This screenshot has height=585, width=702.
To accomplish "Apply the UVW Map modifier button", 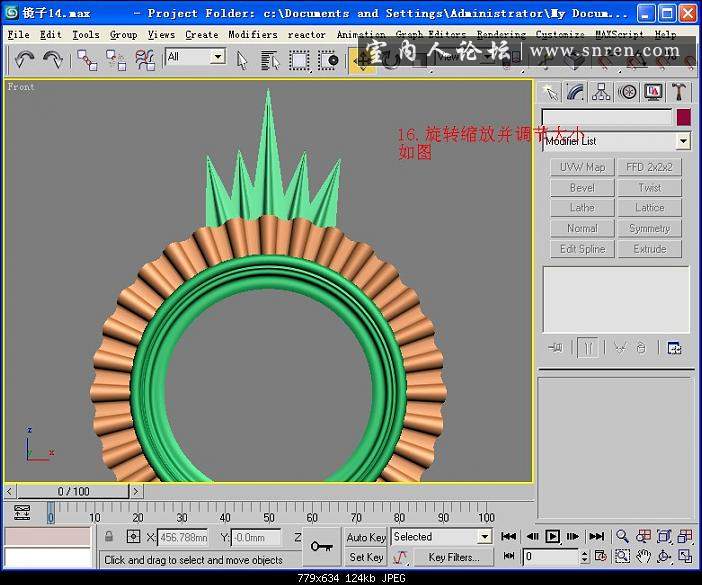I will pyautogui.click(x=582, y=167).
